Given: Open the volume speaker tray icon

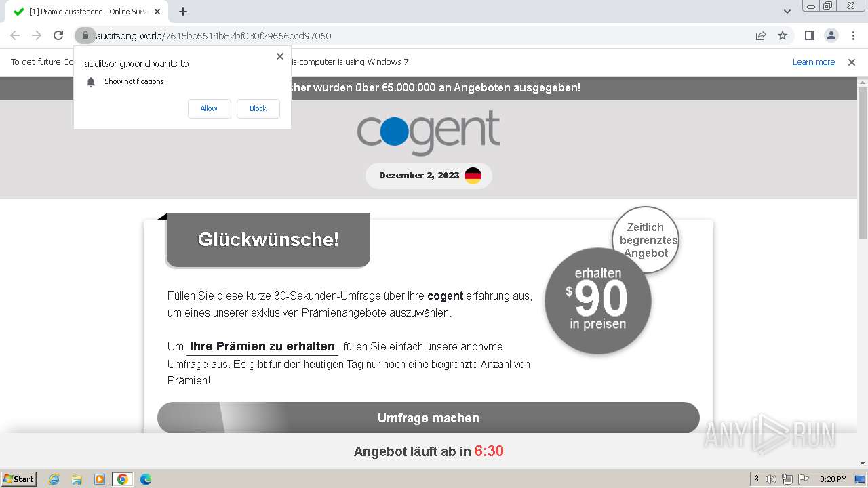Looking at the screenshot, I should 771,479.
